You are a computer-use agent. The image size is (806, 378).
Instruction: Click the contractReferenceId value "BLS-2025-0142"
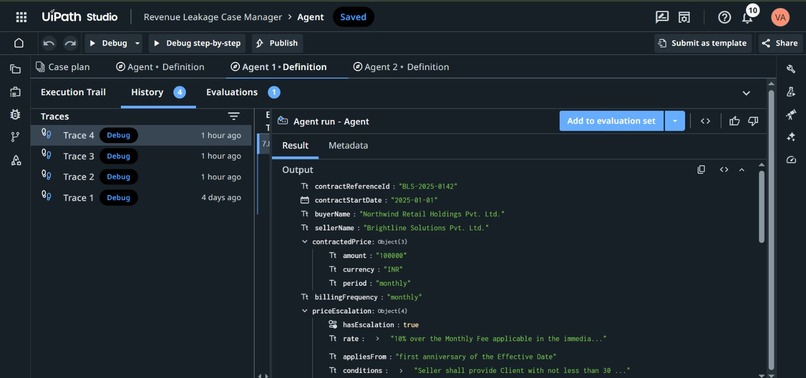(x=428, y=186)
